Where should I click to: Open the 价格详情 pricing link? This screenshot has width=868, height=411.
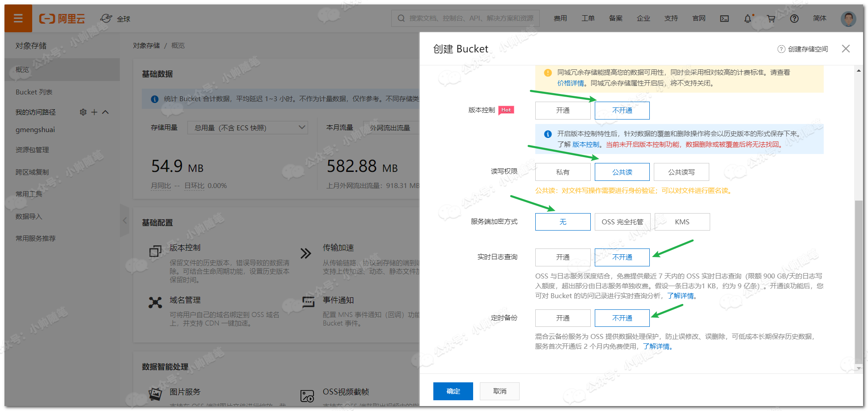tap(571, 83)
